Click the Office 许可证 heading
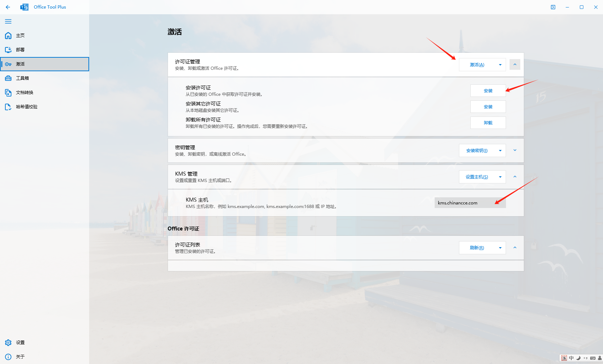Image resolution: width=603 pixels, height=364 pixels. (x=183, y=229)
